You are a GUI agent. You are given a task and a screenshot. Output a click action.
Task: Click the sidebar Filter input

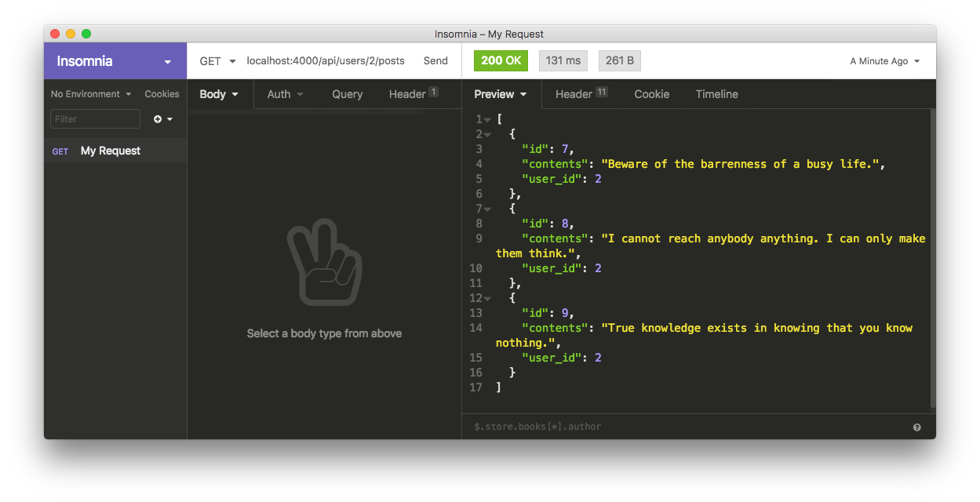pyautogui.click(x=95, y=119)
